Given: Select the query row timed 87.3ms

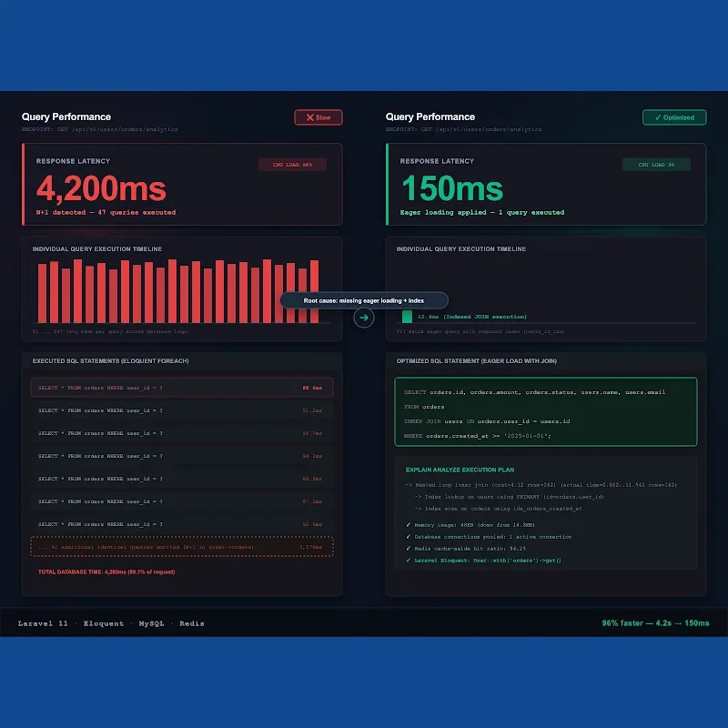Looking at the screenshot, I should pyautogui.click(x=182, y=501).
